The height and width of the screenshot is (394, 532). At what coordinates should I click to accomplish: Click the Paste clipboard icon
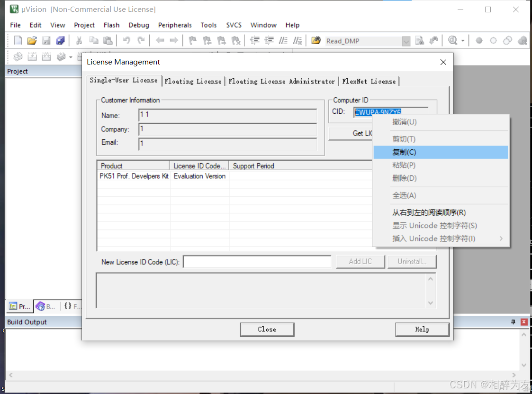tap(108, 41)
